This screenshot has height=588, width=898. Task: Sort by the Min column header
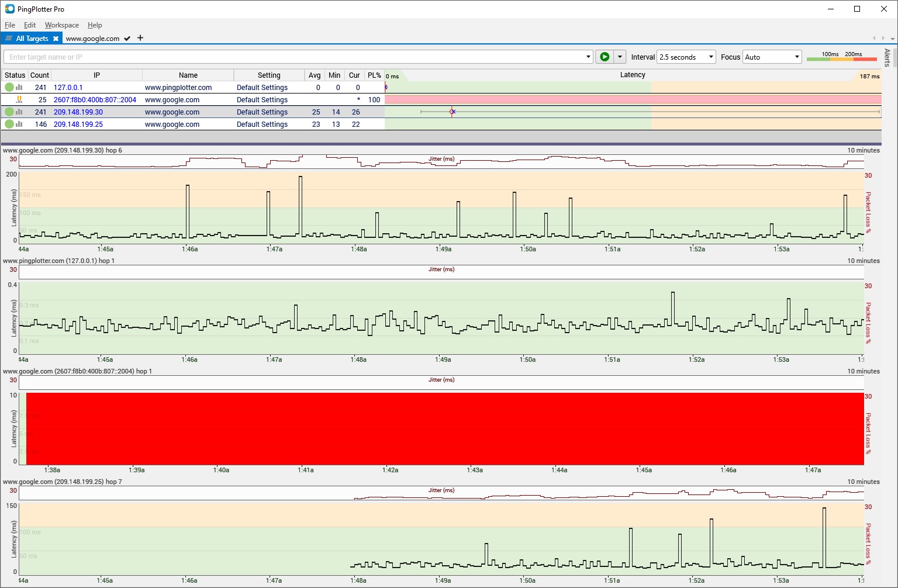pos(334,75)
